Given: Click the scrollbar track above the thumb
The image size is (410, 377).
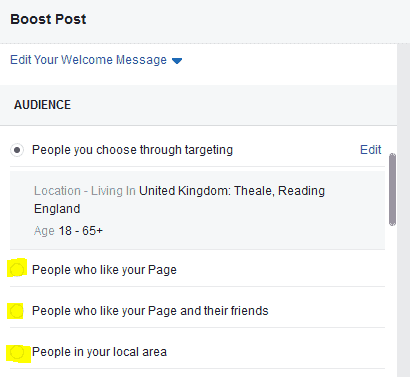Looking at the screenshot, I should point(393,139).
